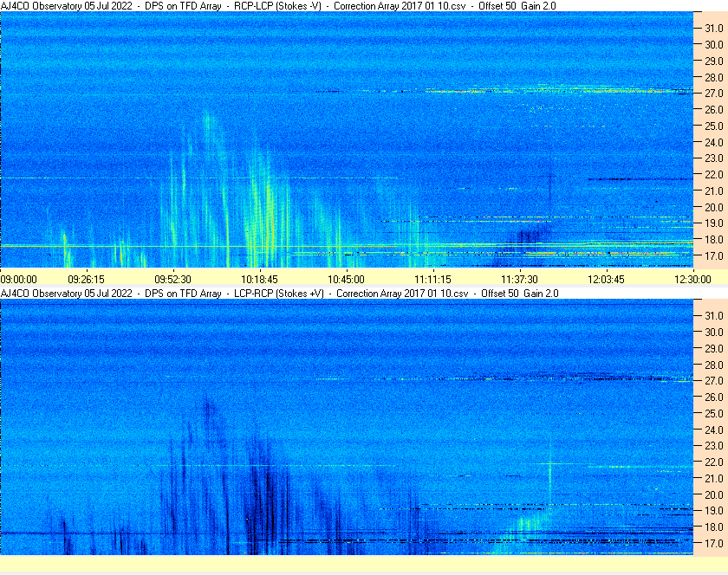Image resolution: width=728 pixels, height=575 pixels.
Task: Click the 10:18:45 time axis label
Action: click(259, 280)
